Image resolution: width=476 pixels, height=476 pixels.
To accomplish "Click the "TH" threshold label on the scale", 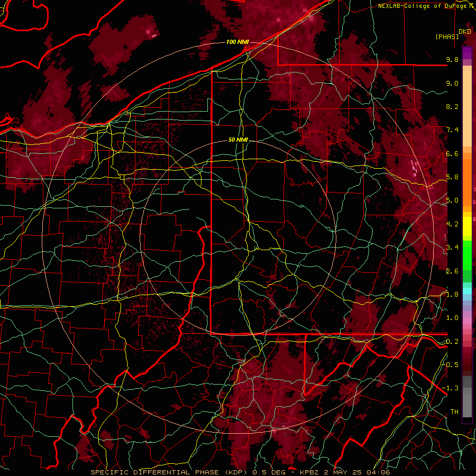I will (454, 412).
